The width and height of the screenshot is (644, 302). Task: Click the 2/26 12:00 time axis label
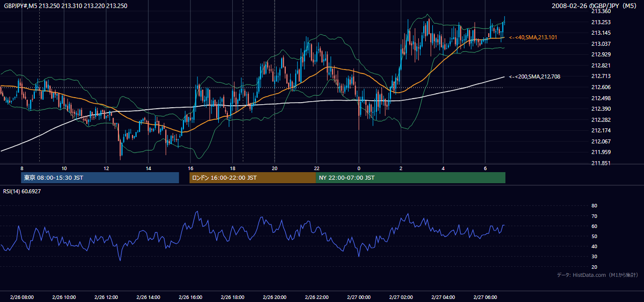tap(106, 297)
